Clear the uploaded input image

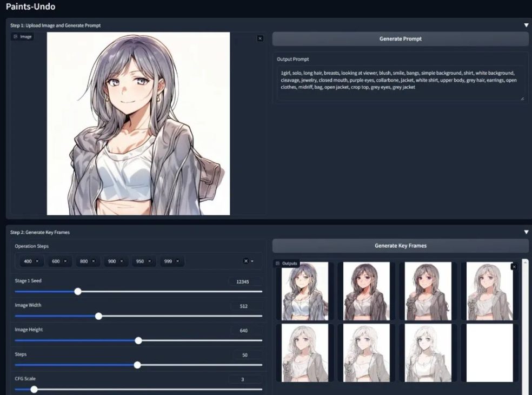click(260, 38)
